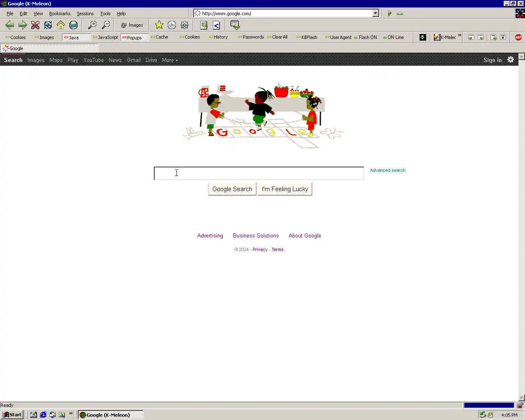Image resolution: width=525 pixels, height=420 pixels.
Task: Click the previous-tab window icon
Action: pyautogui.click(x=471, y=37)
